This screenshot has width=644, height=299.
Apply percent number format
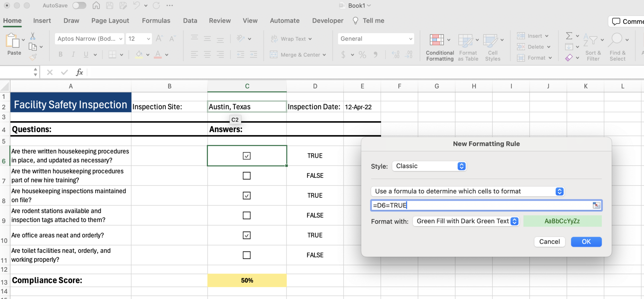[362, 54]
